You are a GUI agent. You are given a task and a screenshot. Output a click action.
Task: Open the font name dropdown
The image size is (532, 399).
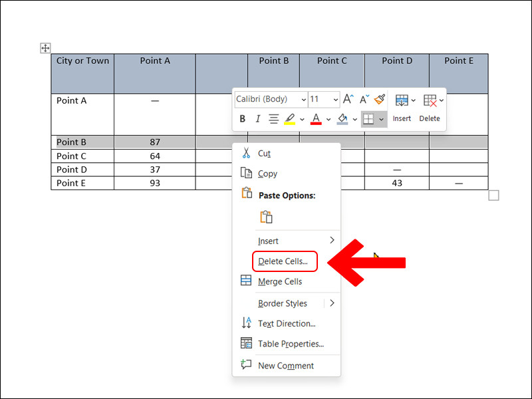click(x=303, y=99)
